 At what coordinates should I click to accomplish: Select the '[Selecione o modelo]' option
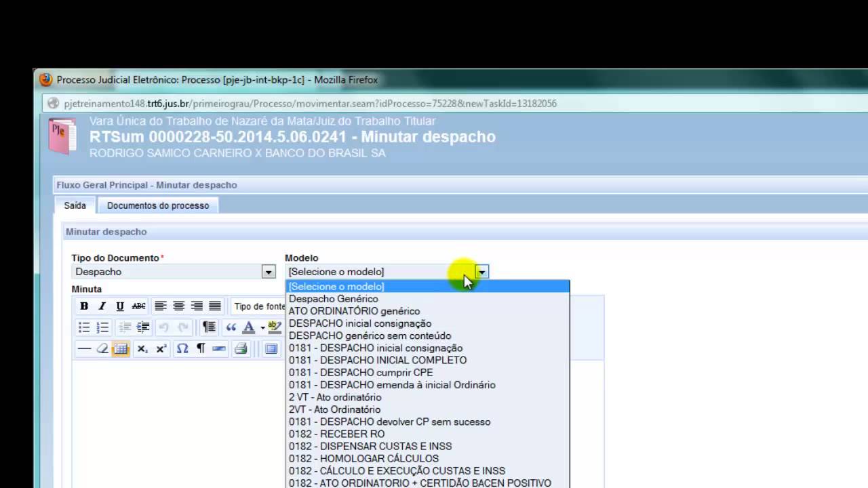pos(428,287)
